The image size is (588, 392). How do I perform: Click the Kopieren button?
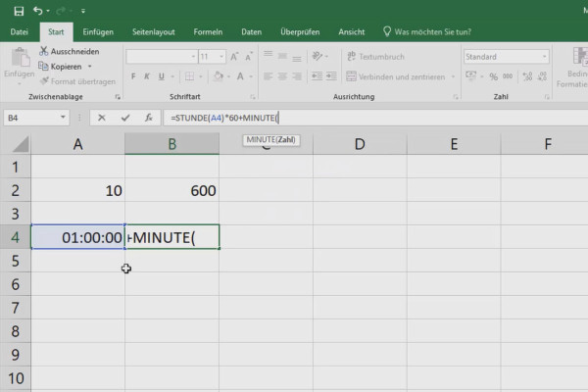tap(60, 67)
